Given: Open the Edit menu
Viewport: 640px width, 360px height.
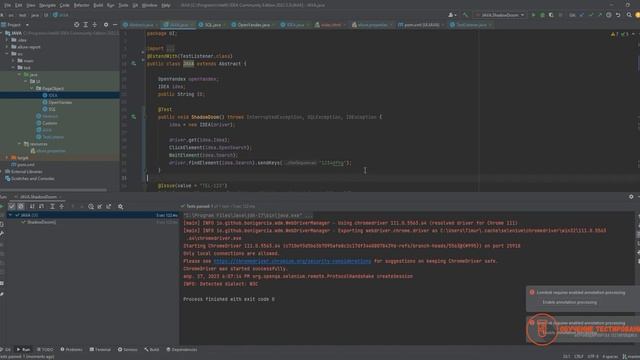Looking at the screenshot, I should tap(18, 5).
